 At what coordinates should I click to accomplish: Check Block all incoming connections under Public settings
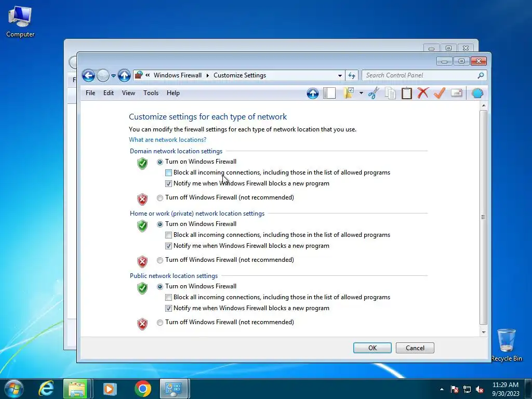coord(168,298)
